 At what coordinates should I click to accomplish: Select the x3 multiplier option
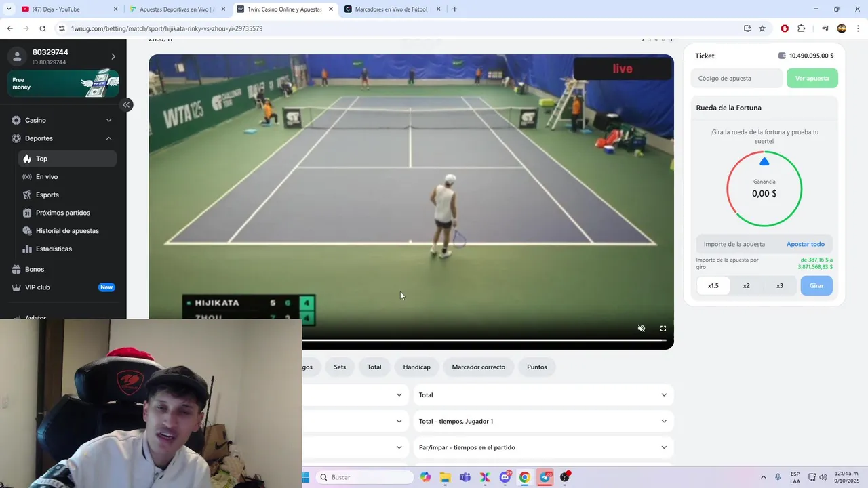(x=780, y=285)
